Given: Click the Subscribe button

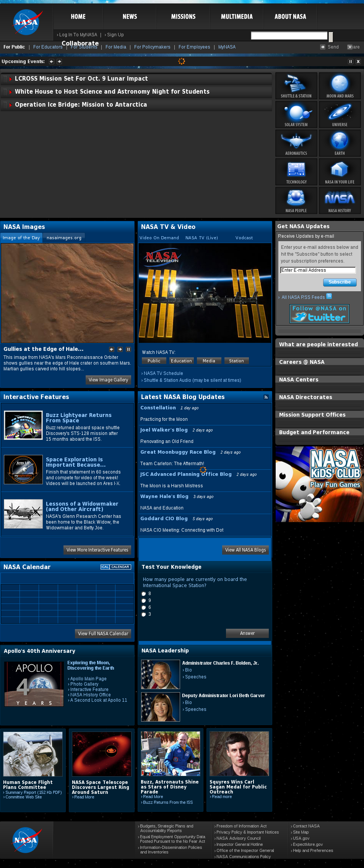Looking at the screenshot, I should [340, 282].
